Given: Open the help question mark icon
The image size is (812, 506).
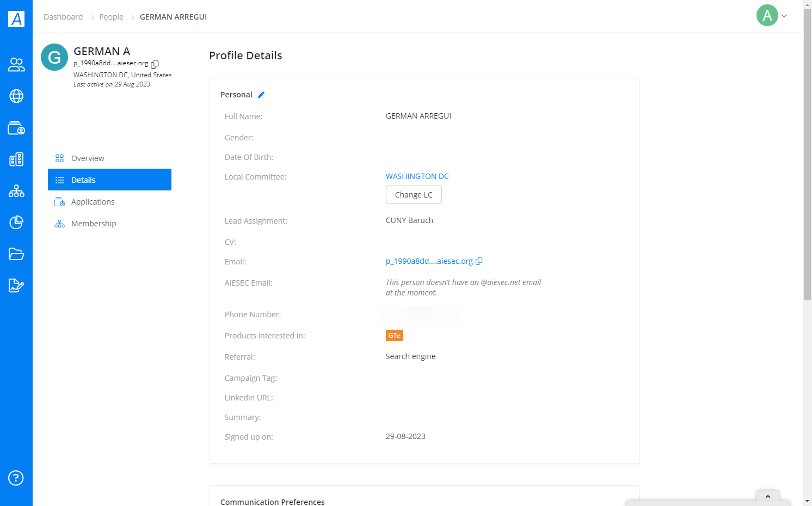Looking at the screenshot, I should tap(16, 478).
